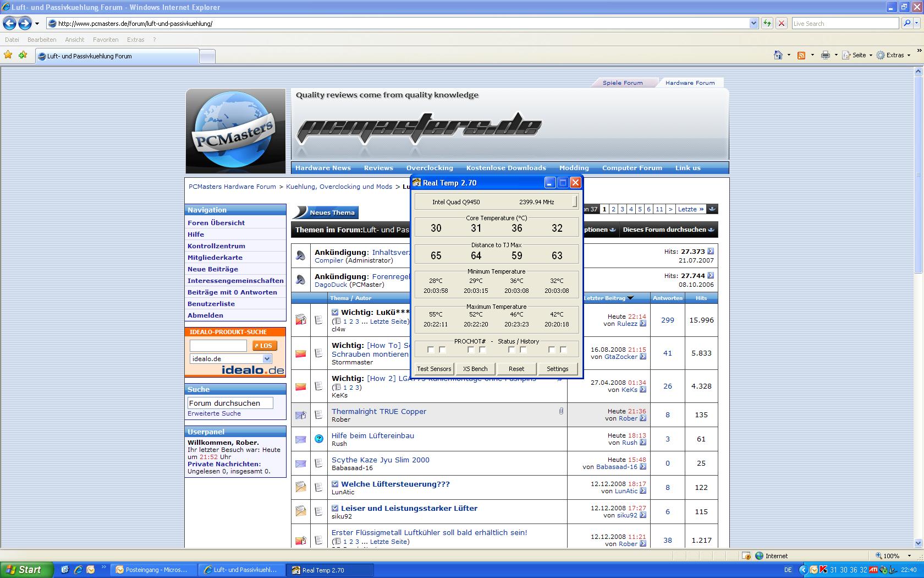This screenshot has height=578, width=924.
Task: Open the idealo.de shop dropdown
Action: point(267,358)
